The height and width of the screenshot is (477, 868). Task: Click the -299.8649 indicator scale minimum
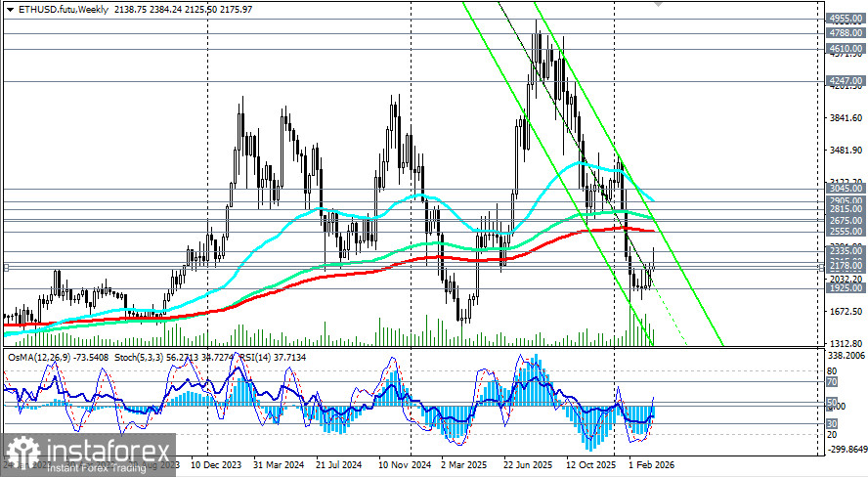click(x=846, y=449)
